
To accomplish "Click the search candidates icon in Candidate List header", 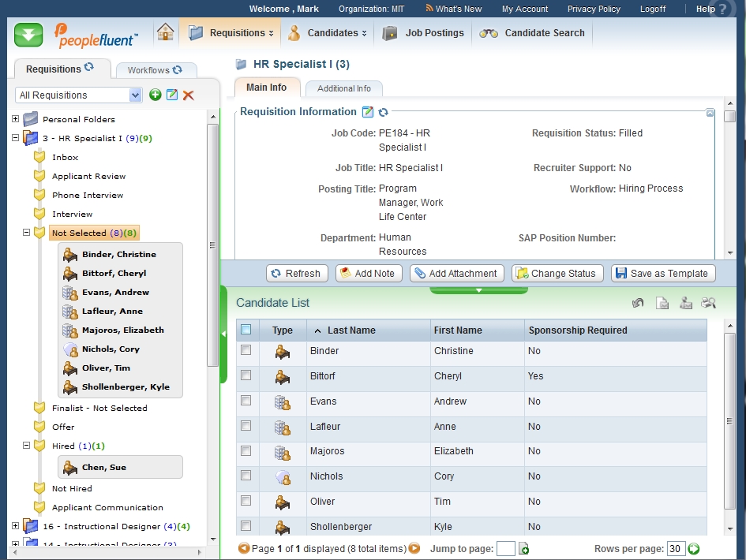I will (x=708, y=303).
